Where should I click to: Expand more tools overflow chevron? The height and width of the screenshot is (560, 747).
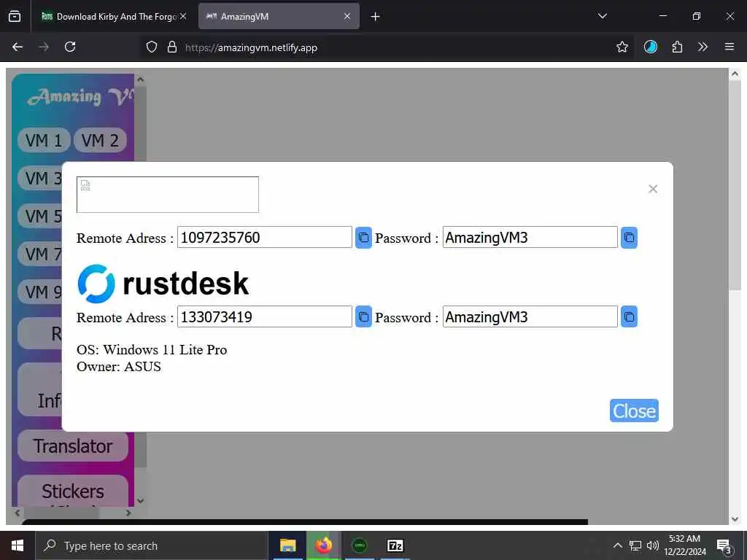[x=703, y=47]
